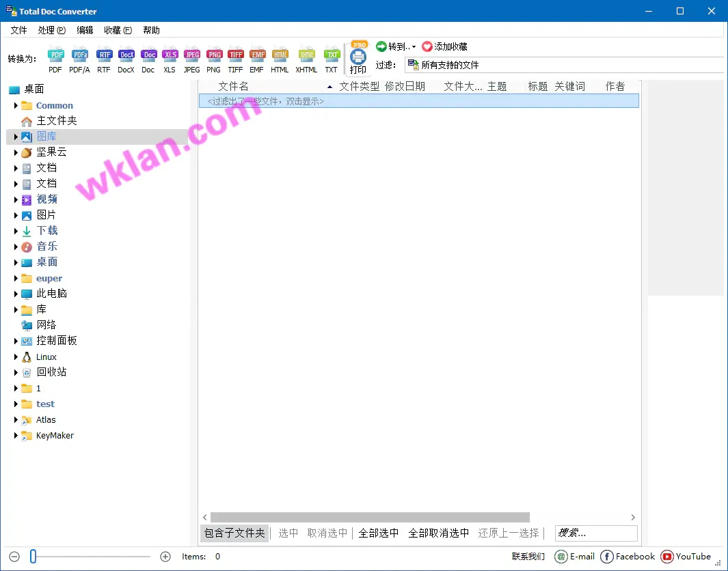The height and width of the screenshot is (571, 728).
Task: Convert to XLS icon
Action: coord(170,55)
